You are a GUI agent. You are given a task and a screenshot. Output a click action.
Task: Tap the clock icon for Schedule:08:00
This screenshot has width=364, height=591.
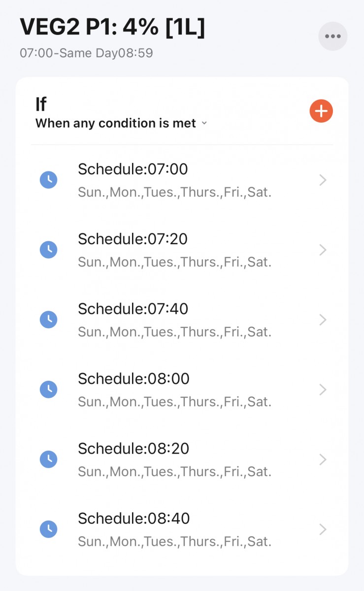click(48, 390)
